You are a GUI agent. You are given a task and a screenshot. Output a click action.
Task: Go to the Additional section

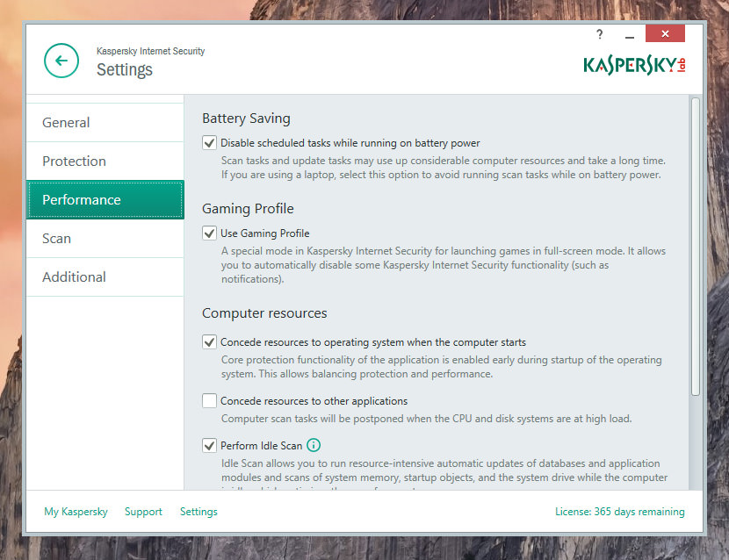(105, 277)
